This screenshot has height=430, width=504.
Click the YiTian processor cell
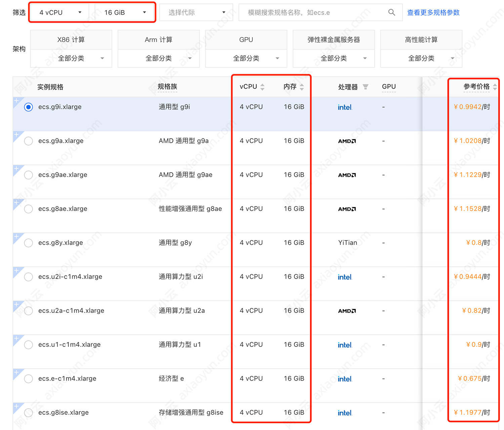[x=347, y=243]
